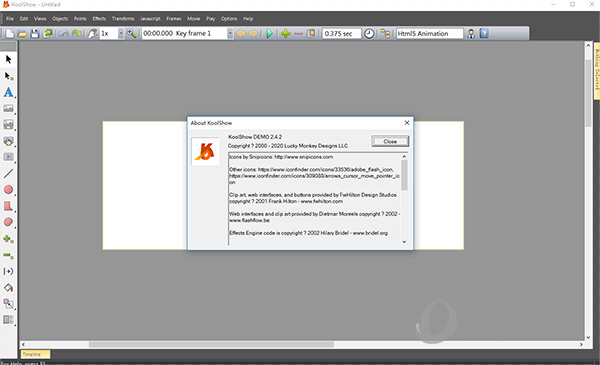
Task: Open the Edit menu
Action: coord(24,19)
